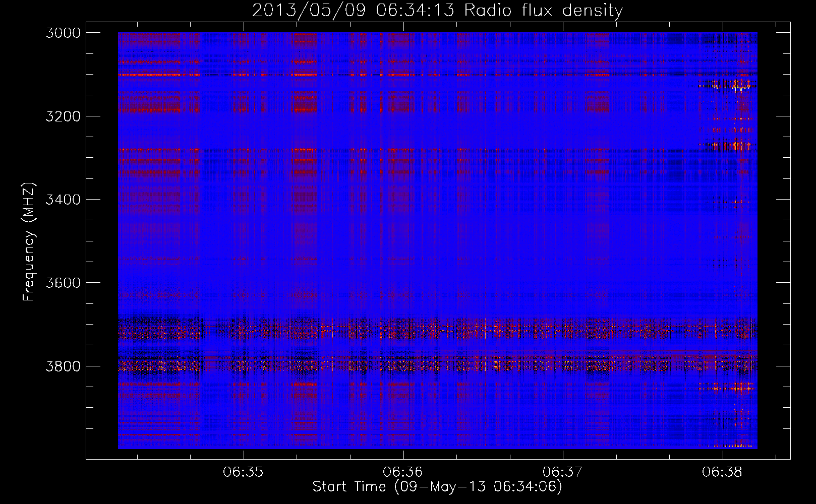This screenshot has height=504, width=816.
Task: Select the 3000 frequency axis label
Action: [x=63, y=33]
